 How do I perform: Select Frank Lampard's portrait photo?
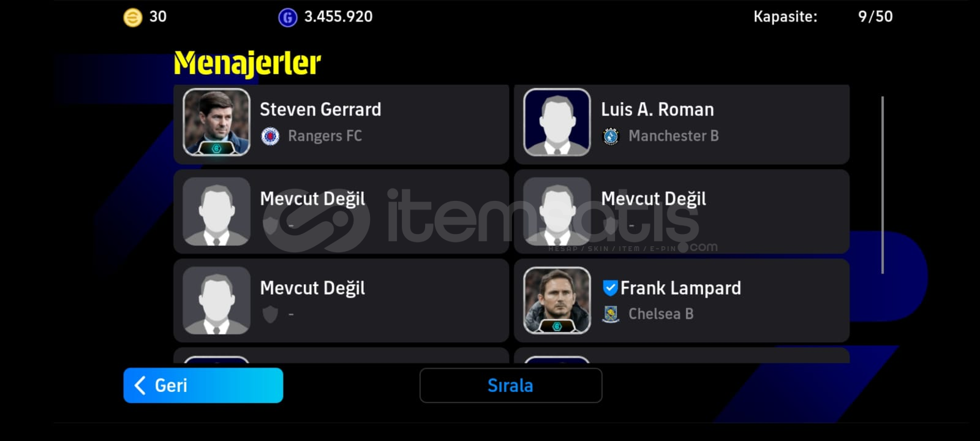click(557, 300)
